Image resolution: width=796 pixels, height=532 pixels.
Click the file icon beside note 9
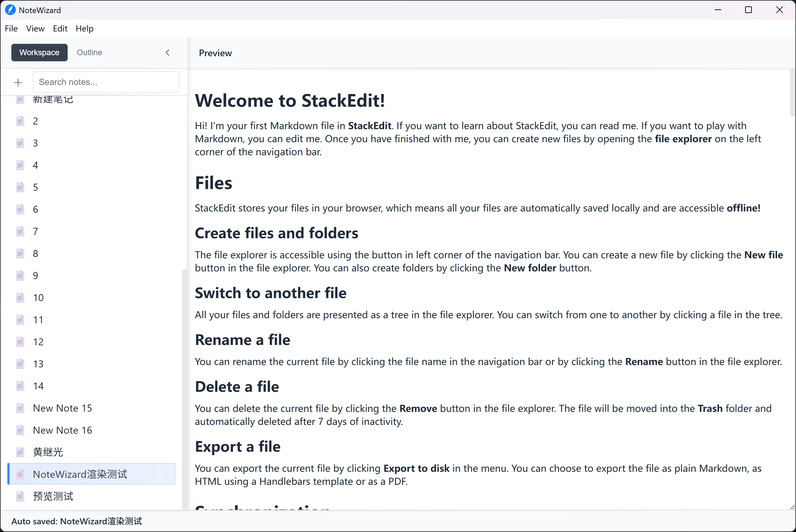[20, 275]
